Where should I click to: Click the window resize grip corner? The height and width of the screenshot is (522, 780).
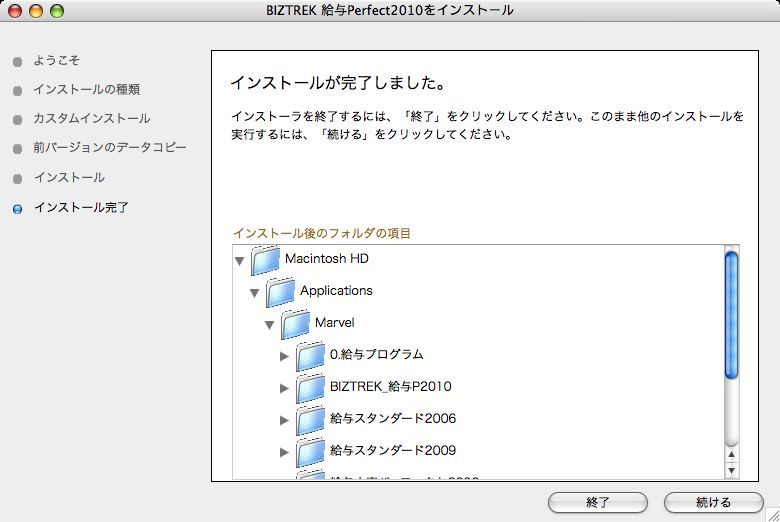coord(773,515)
